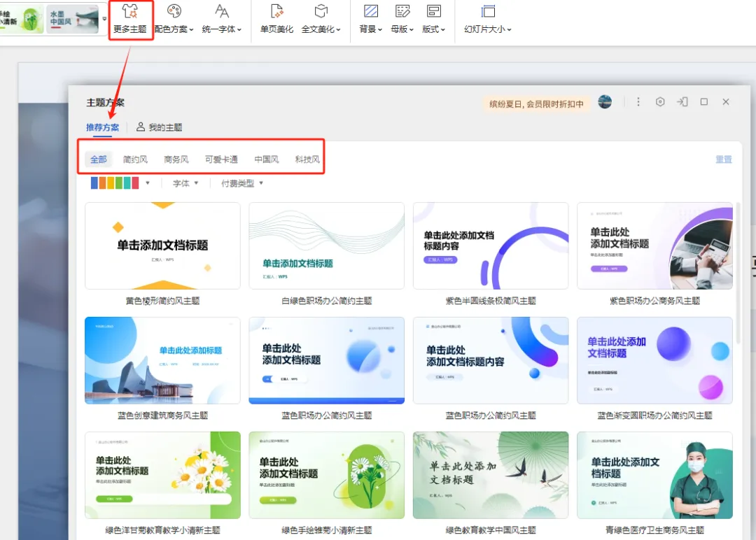Screen dimensions: 756x540
Task: Click the 版式 layout icon
Action: click(434, 19)
